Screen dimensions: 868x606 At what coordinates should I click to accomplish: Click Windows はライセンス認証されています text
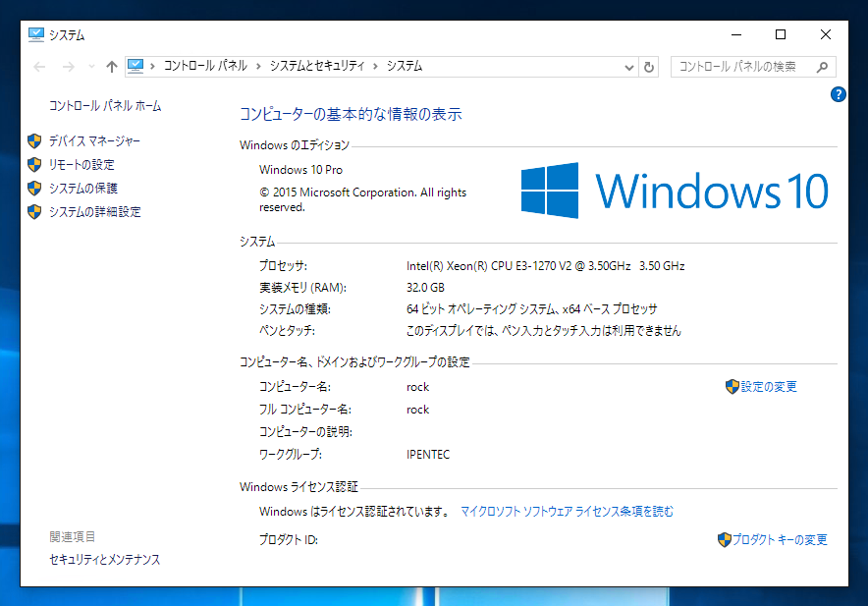click(x=355, y=512)
